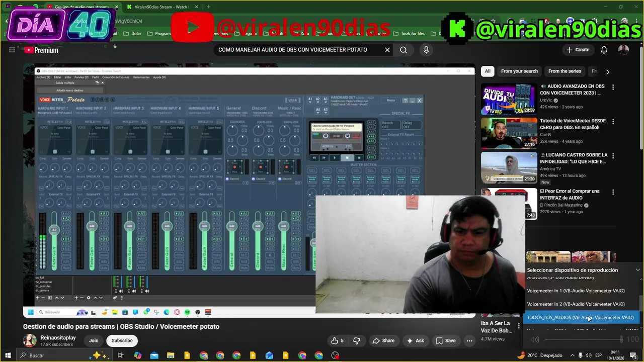Open options for AUDIO AVANZADO EN OBS video

coord(613,87)
